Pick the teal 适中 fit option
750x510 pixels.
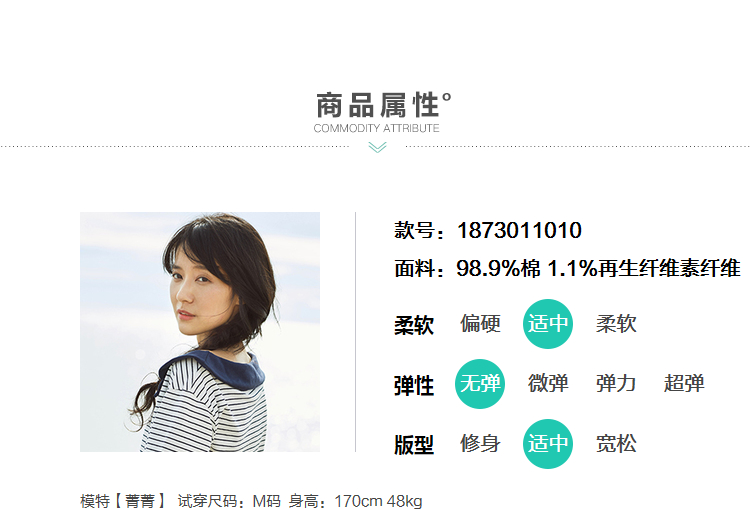point(548,443)
